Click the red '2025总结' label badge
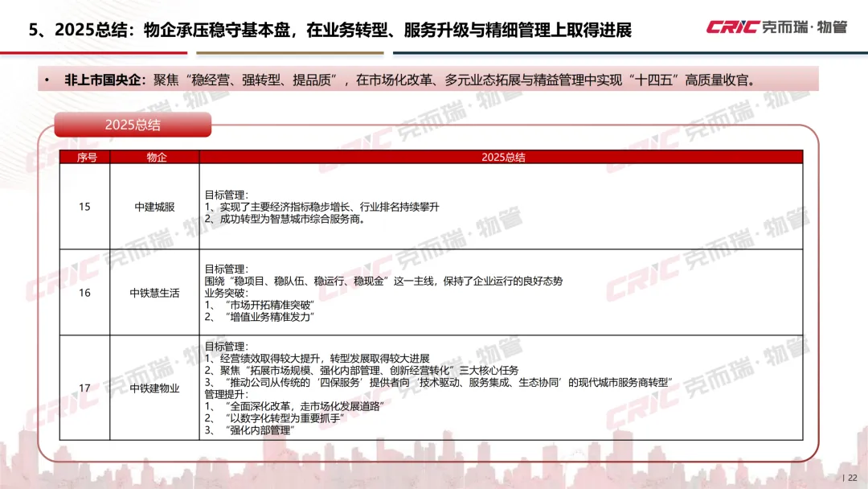This screenshot has width=868, height=489. point(133,125)
